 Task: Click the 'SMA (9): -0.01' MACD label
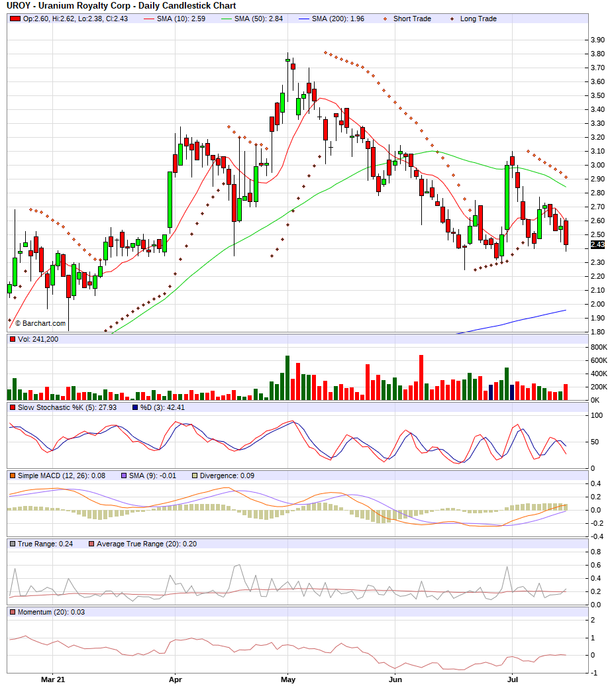152,476
